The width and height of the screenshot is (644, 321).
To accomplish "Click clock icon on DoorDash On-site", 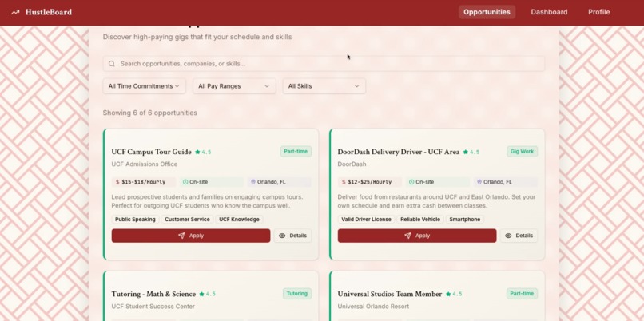I will click(411, 182).
